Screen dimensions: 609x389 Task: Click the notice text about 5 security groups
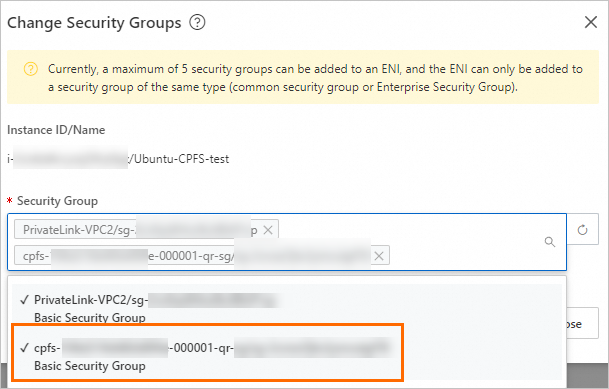point(315,78)
